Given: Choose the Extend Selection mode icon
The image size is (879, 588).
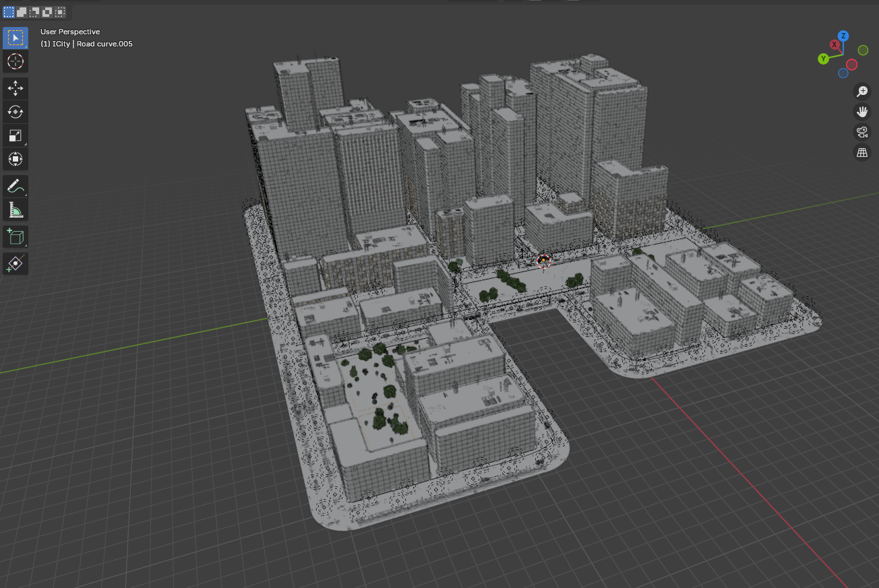Looking at the screenshot, I should pyautogui.click(x=22, y=11).
